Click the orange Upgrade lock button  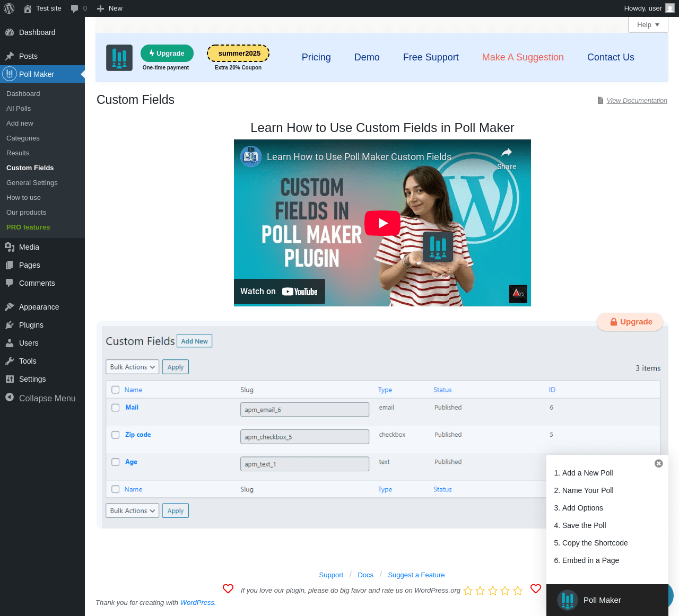[630, 322]
